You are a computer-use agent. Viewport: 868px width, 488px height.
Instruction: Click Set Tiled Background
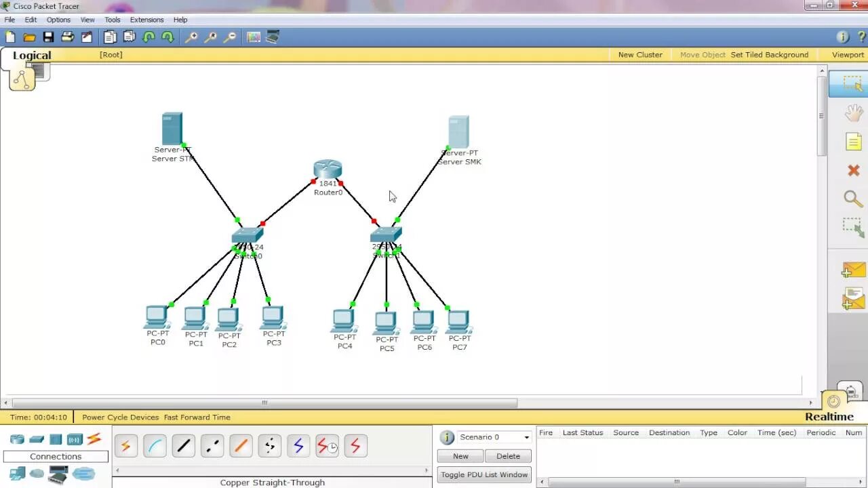pos(769,55)
